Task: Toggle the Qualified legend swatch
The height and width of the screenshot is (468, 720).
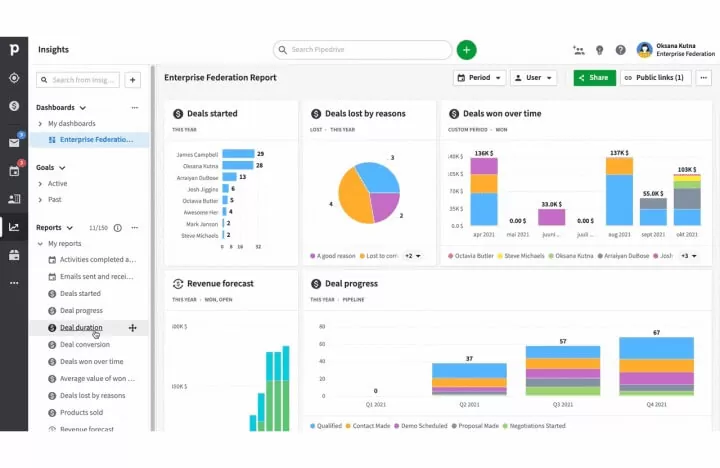Action: tap(313, 426)
